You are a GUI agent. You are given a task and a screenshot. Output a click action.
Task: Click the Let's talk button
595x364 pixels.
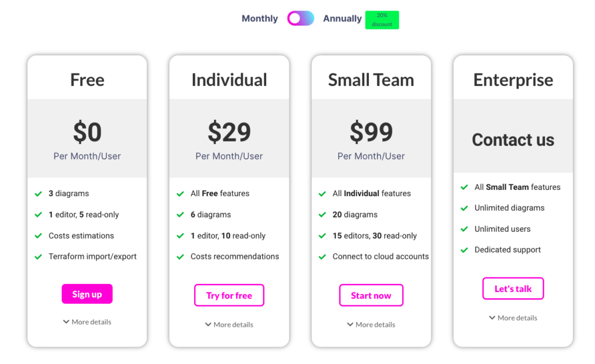tap(513, 289)
